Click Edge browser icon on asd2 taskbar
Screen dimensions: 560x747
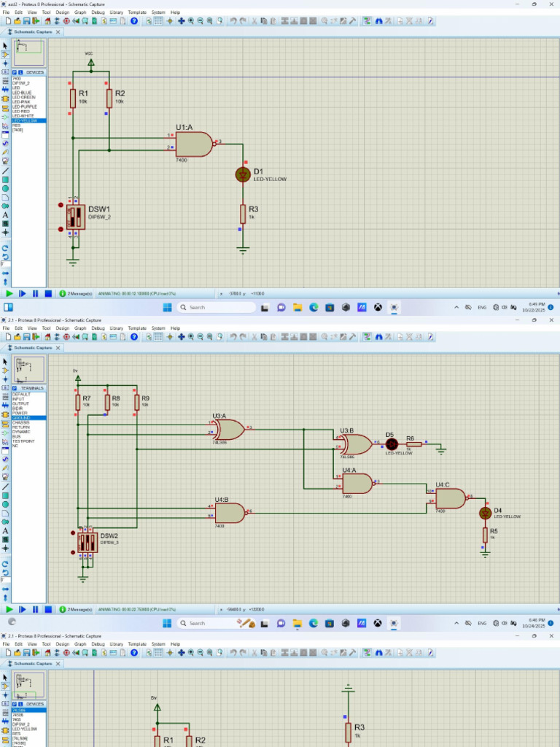pyautogui.click(x=314, y=307)
